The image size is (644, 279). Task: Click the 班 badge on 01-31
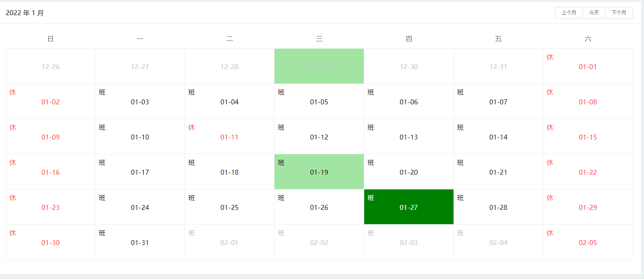click(x=102, y=233)
